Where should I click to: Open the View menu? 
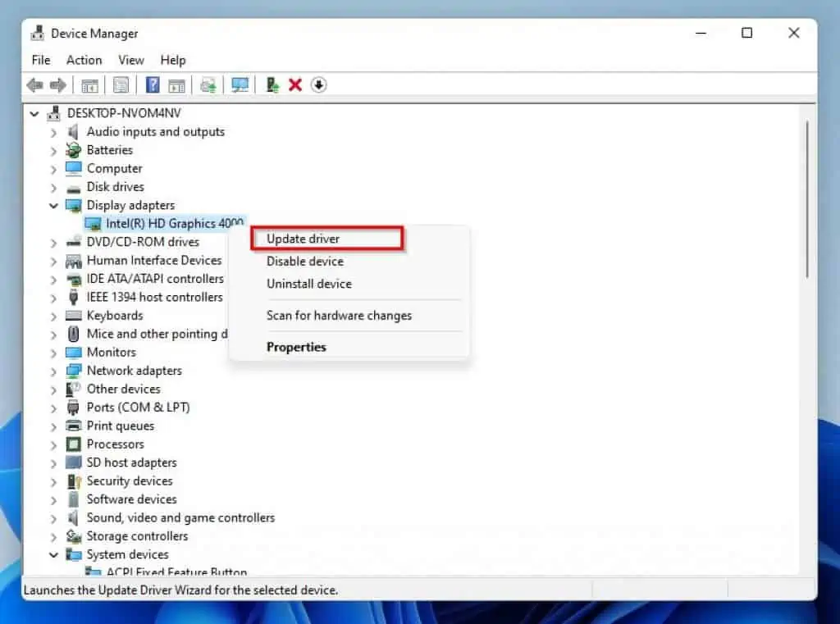click(x=130, y=60)
